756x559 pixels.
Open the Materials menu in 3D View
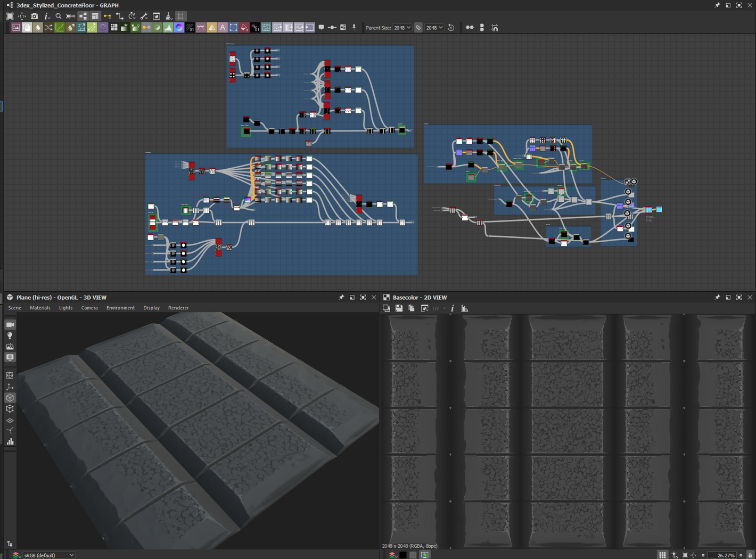[40, 308]
